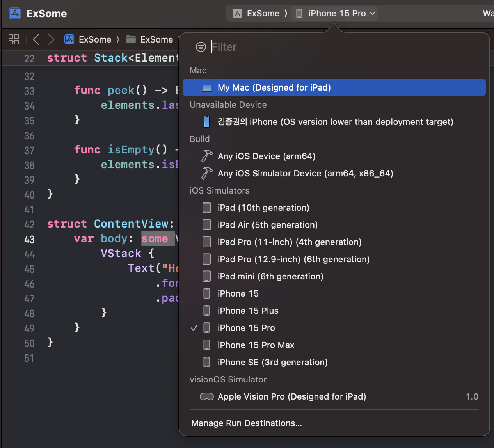Click ExSome project icon in jump bar
The image size is (494, 448).
coord(69,39)
